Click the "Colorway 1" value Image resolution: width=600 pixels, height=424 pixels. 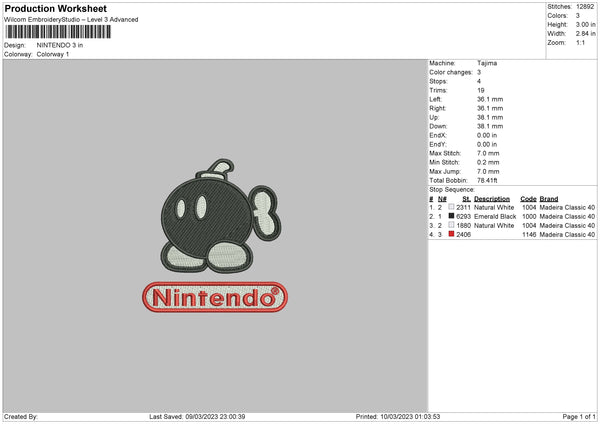pyautogui.click(x=53, y=54)
